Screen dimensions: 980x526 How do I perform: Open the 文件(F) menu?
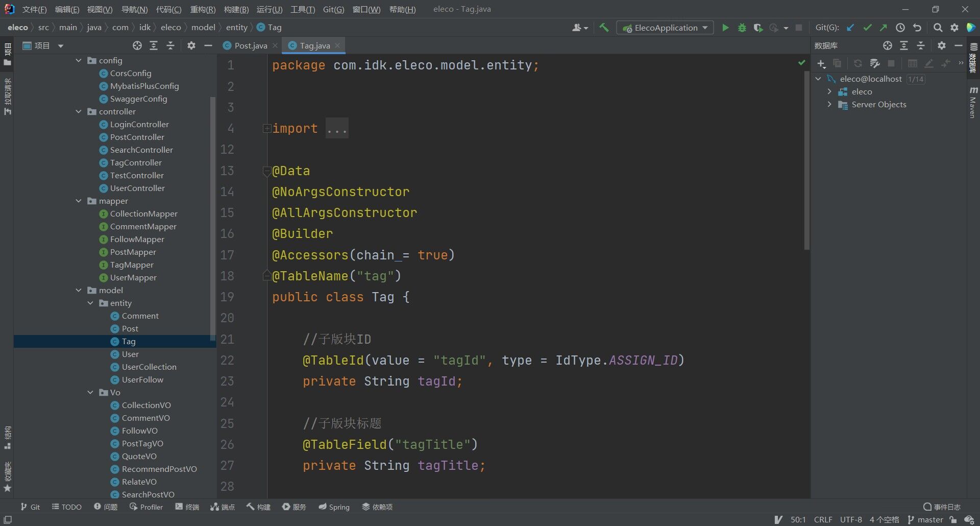[34, 9]
